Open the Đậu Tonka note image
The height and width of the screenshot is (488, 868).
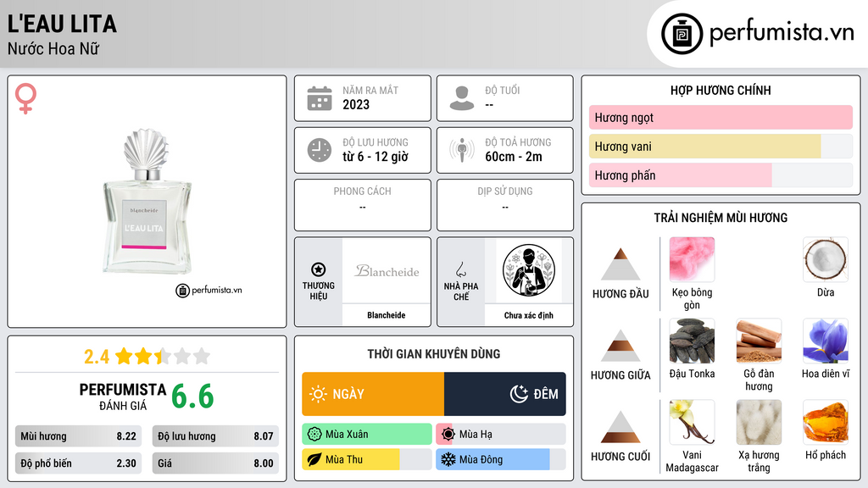click(692, 341)
